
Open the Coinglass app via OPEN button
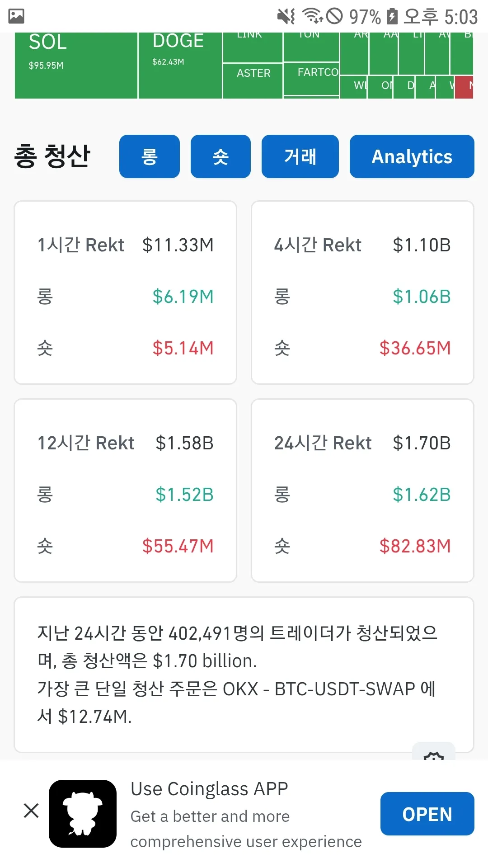pyautogui.click(x=427, y=814)
